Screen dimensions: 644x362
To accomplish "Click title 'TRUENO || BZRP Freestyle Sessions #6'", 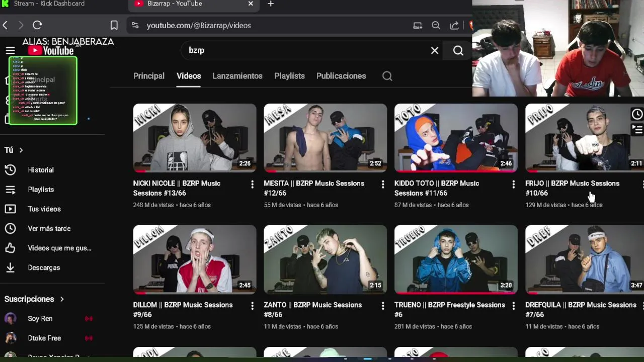I will coord(450,310).
